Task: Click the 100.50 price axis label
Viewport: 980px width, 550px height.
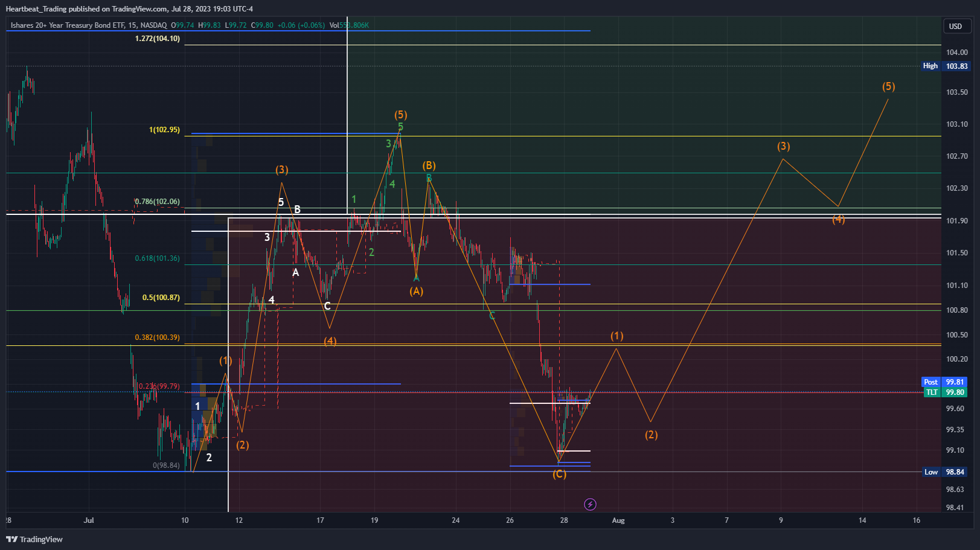Action: click(x=957, y=335)
